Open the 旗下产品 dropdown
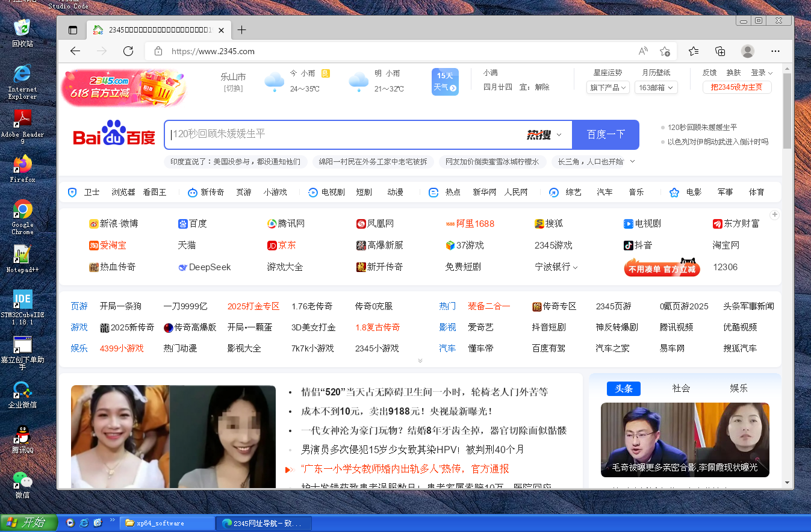 tap(607, 87)
